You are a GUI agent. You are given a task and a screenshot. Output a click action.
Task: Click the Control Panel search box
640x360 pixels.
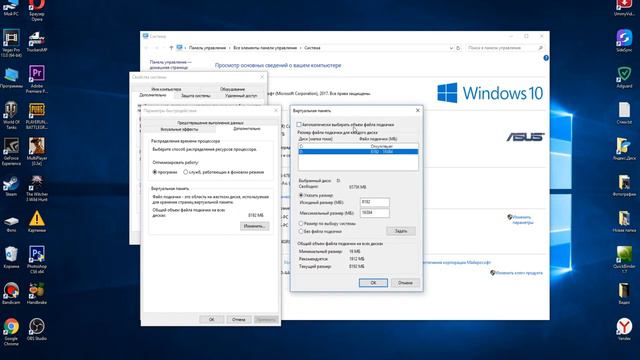click(505, 48)
